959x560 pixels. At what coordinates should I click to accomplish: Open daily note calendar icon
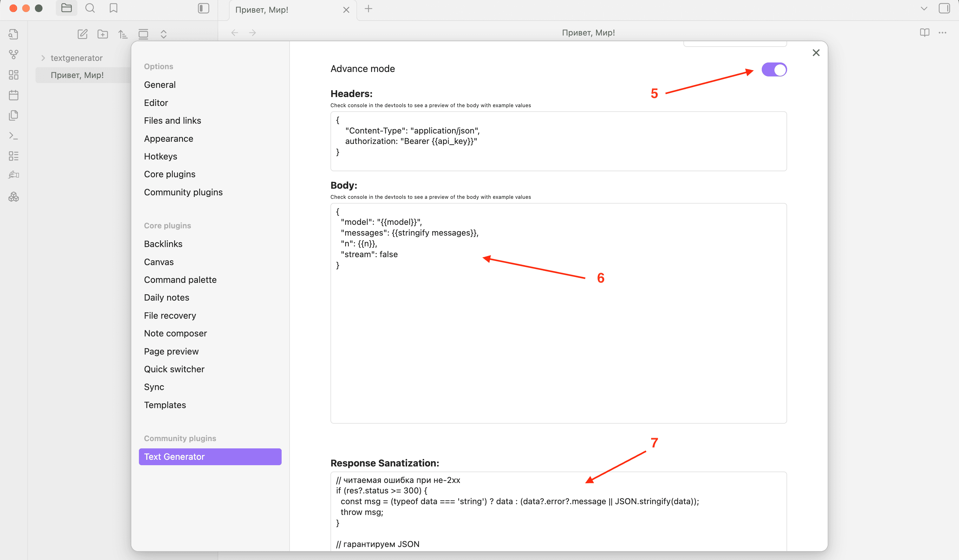(14, 95)
